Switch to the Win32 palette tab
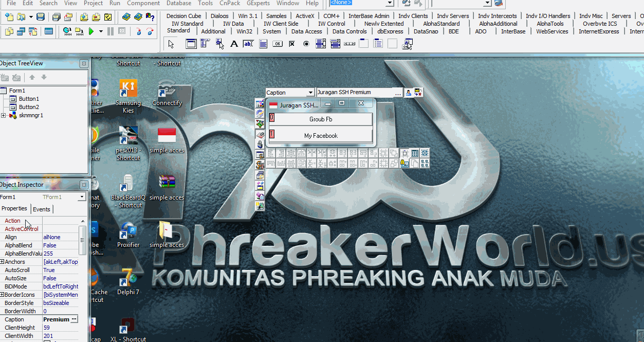The height and width of the screenshot is (342, 644). pos(245,31)
